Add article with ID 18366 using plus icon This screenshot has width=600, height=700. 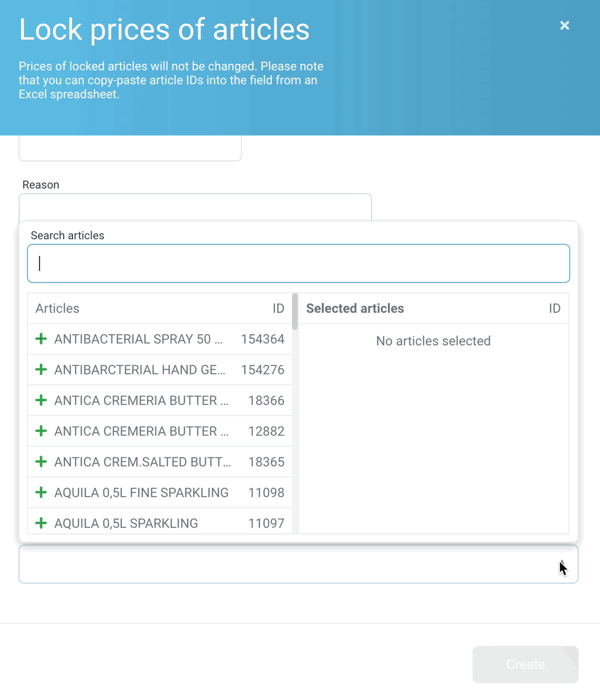[x=41, y=400]
